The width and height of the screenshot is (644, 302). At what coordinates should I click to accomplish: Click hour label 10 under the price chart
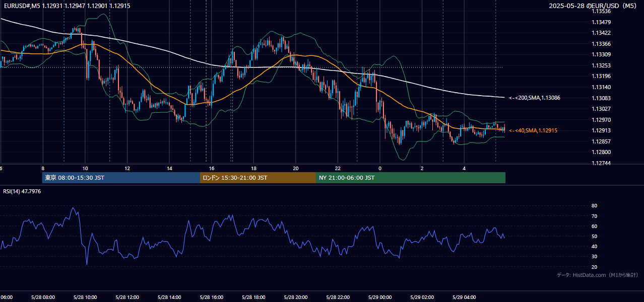[85, 168]
